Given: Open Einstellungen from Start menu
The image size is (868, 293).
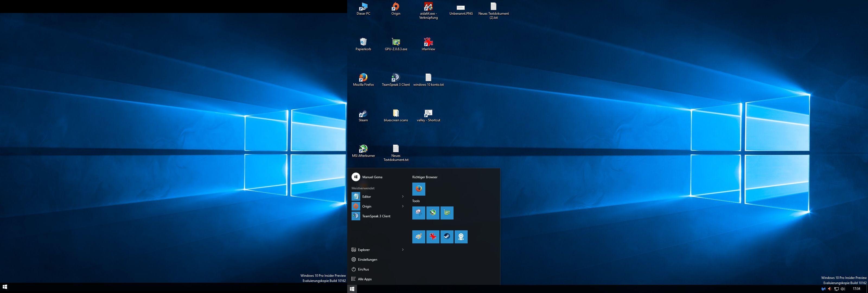Looking at the screenshot, I should (367, 260).
